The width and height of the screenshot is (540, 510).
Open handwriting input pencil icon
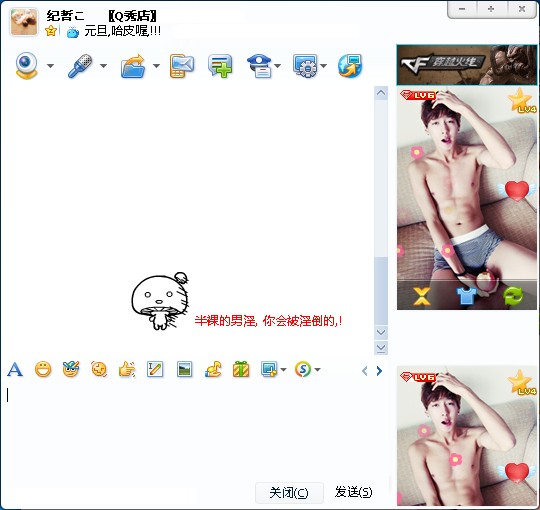point(155,370)
